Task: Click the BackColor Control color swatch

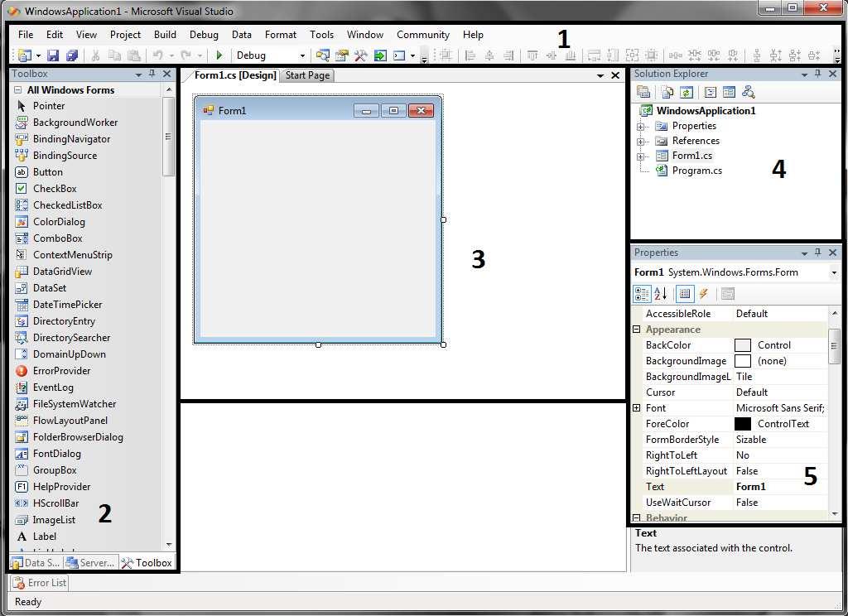Action: pos(743,345)
